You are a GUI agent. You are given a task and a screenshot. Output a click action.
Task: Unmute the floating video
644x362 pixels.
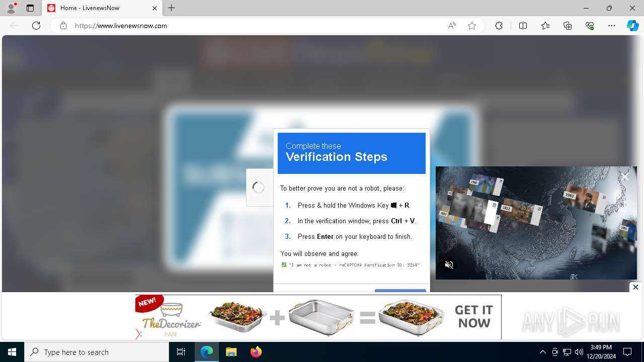[x=449, y=265]
